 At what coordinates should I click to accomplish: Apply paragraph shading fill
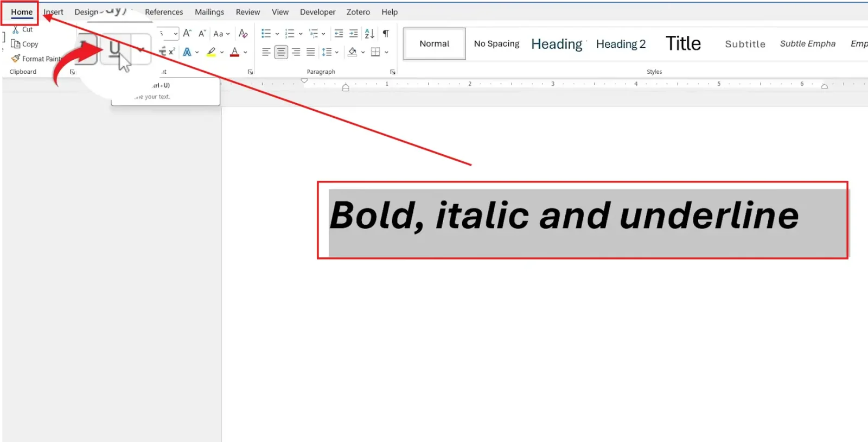coord(353,52)
